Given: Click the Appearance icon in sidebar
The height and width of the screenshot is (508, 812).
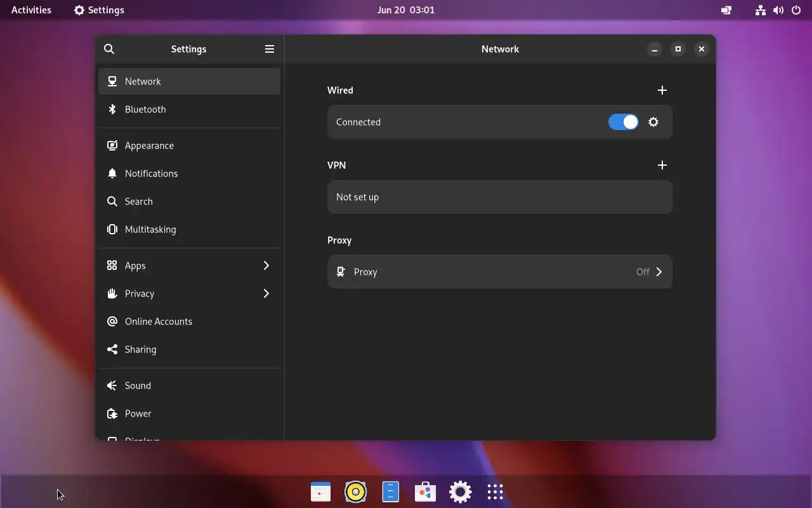Looking at the screenshot, I should [x=112, y=145].
